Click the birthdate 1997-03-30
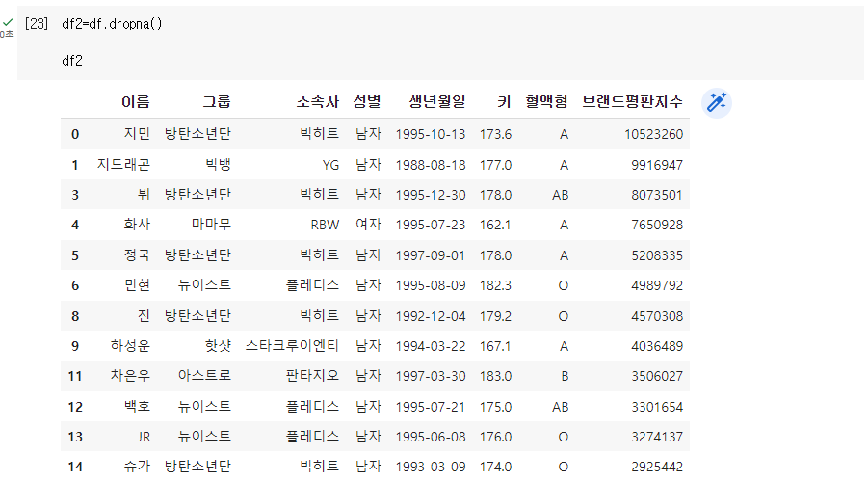Viewport: 868px width, 481px height. 430,376
